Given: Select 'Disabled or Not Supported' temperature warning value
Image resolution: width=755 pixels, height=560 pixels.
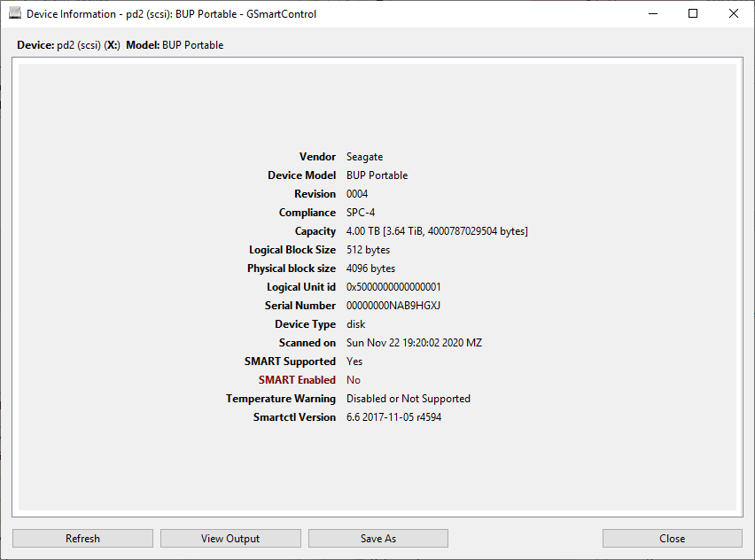Looking at the screenshot, I should click(x=409, y=399).
